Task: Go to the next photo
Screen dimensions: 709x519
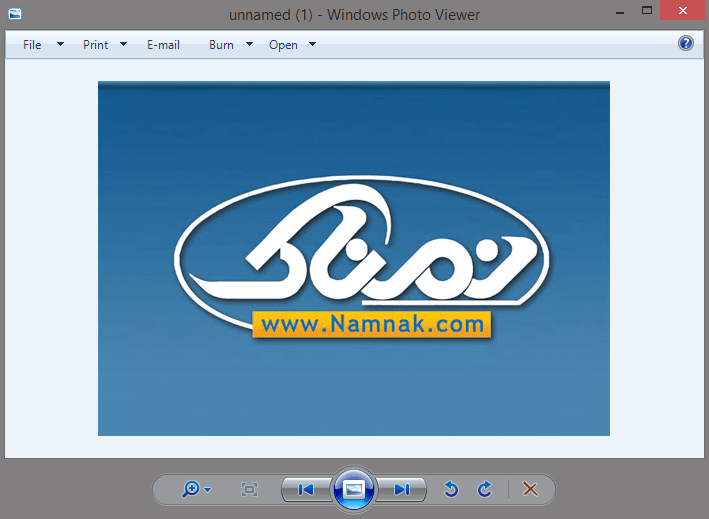Action: click(x=402, y=489)
